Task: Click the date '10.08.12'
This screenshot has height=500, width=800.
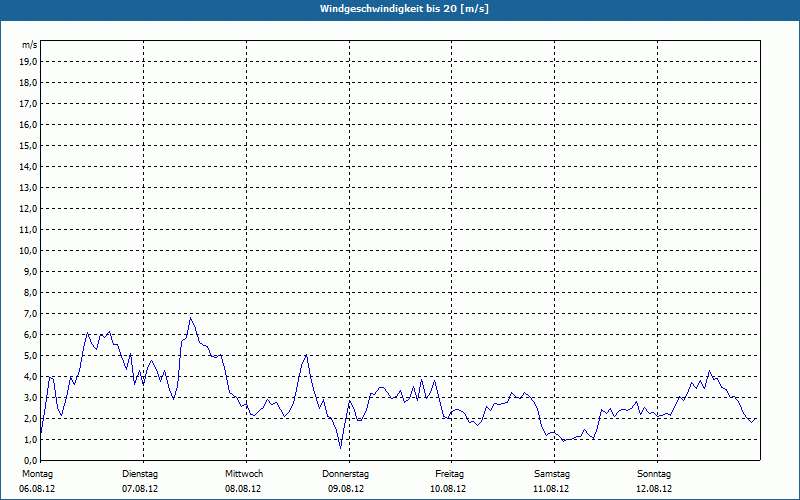Action: tap(448, 489)
